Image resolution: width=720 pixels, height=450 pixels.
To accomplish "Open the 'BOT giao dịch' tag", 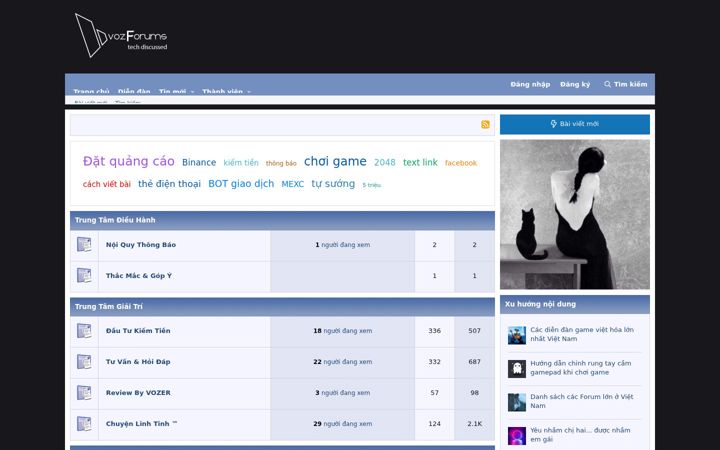I will 241,184.
